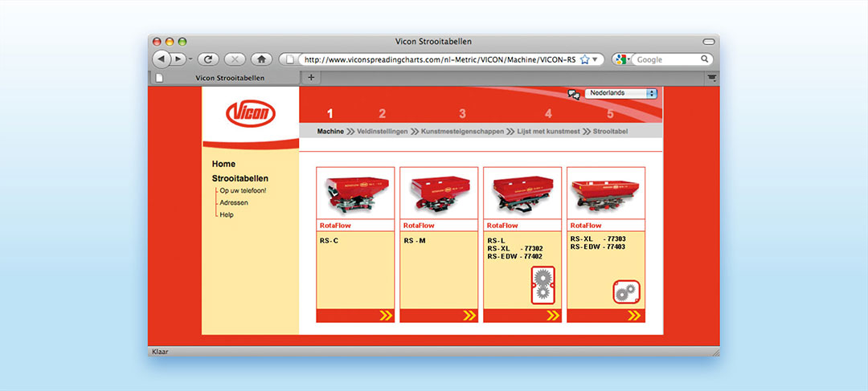Click the Klaar status bar text

pyautogui.click(x=160, y=351)
